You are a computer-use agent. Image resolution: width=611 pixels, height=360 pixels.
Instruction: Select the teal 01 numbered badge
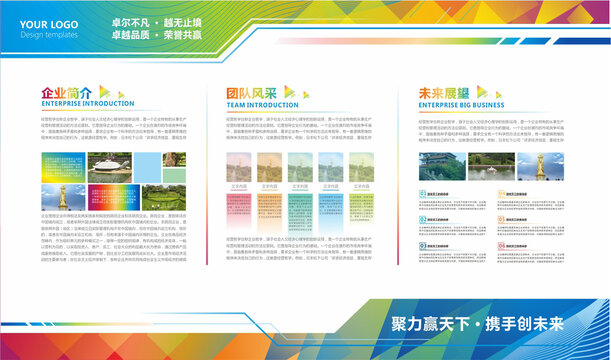[423, 194]
